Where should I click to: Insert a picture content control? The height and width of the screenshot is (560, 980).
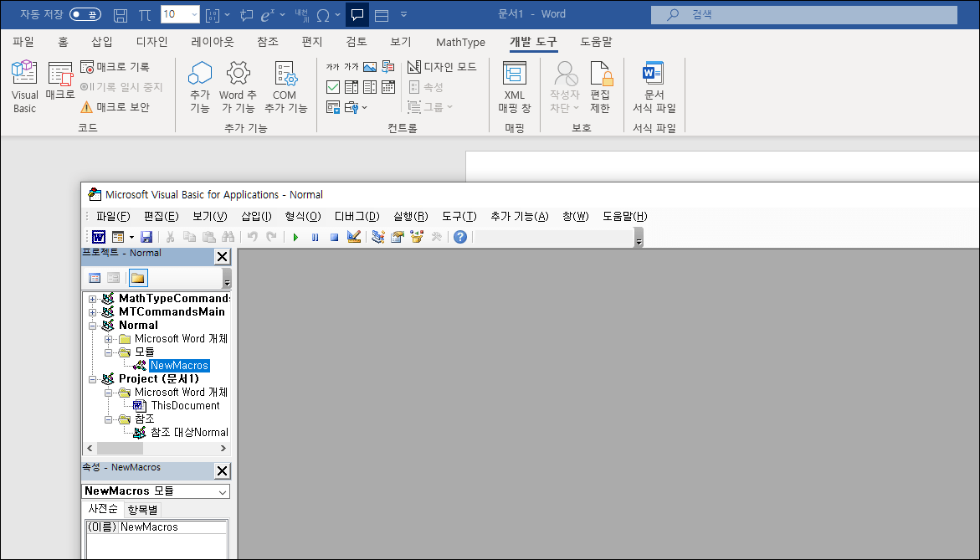click(x=370, y=67)
